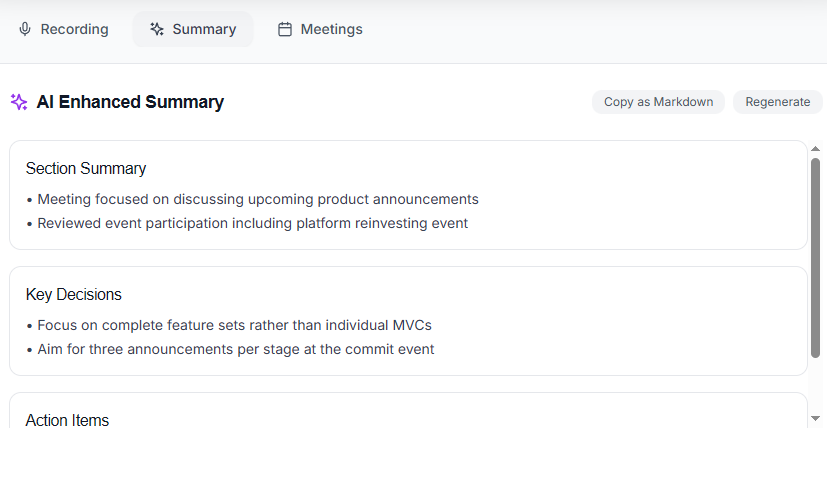Click the Action Items card heading
The width and height of the screenshot is (827, 485).
click(x=67, y=420)
